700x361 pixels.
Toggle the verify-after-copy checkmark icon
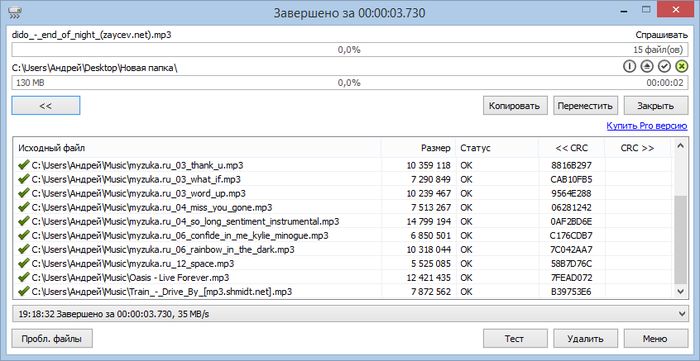point(665,66)
